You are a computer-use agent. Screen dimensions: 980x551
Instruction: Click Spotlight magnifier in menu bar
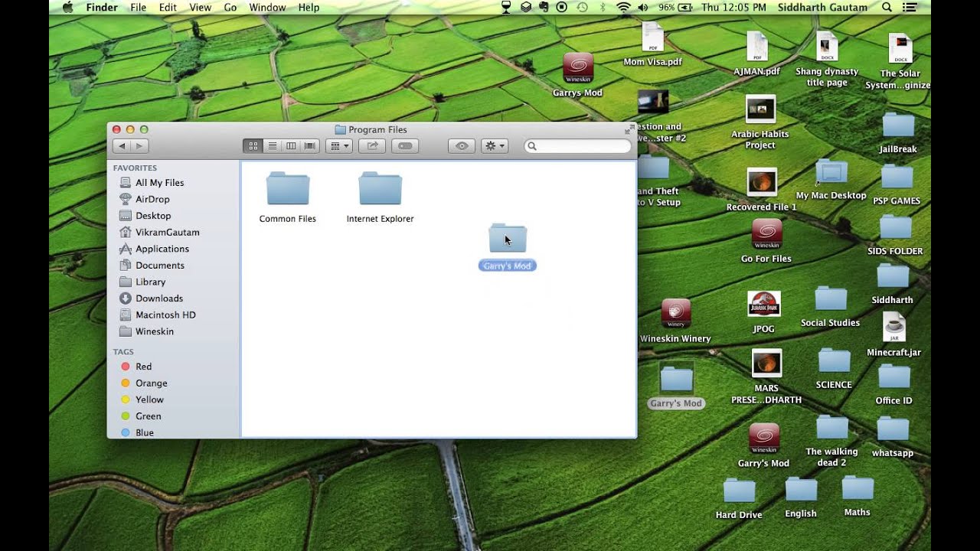pos(887,8)
